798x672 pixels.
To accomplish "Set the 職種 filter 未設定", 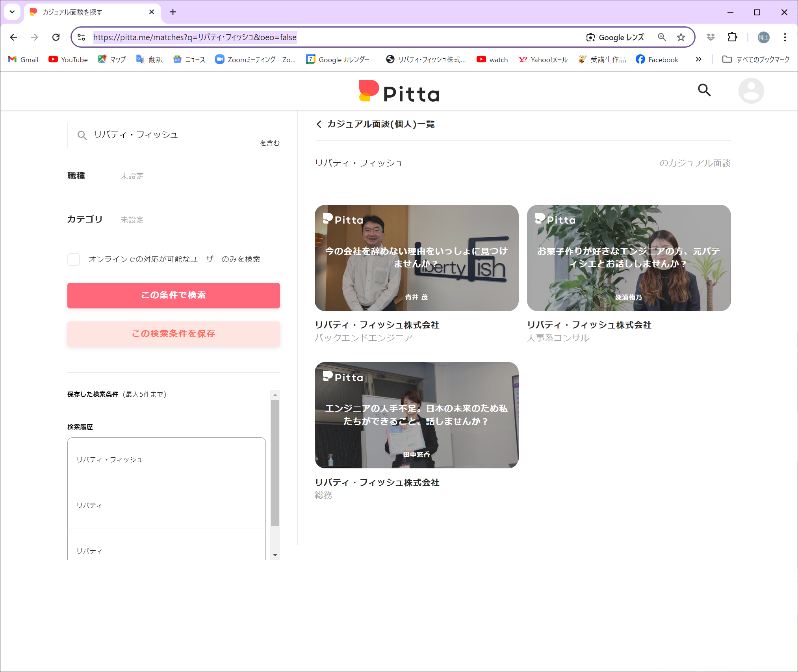I will [x=132, y=176].
